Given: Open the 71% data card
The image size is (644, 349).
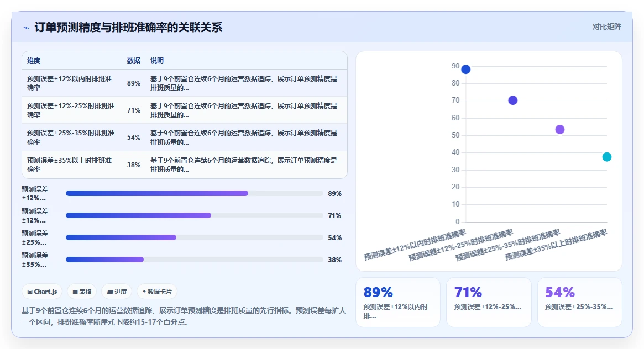Looking at the screenshot, I should click(489, 302).
